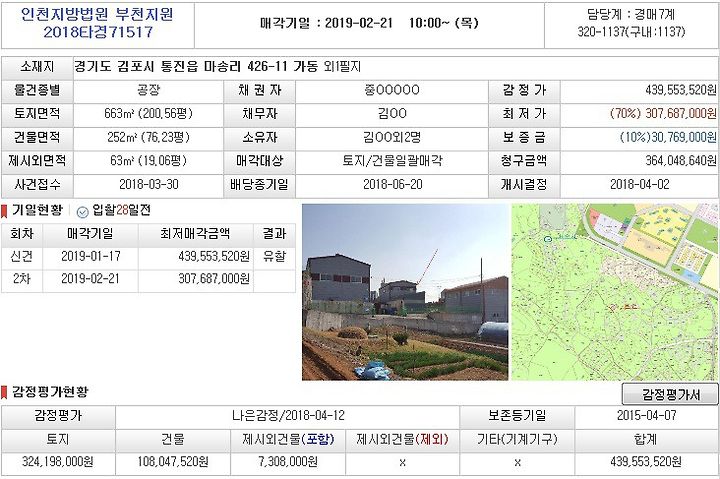Click the deposit amount (10%)30,769,000원
Image resolution: width=720 pixels, height=479 pixels.
tap(668, 137)
